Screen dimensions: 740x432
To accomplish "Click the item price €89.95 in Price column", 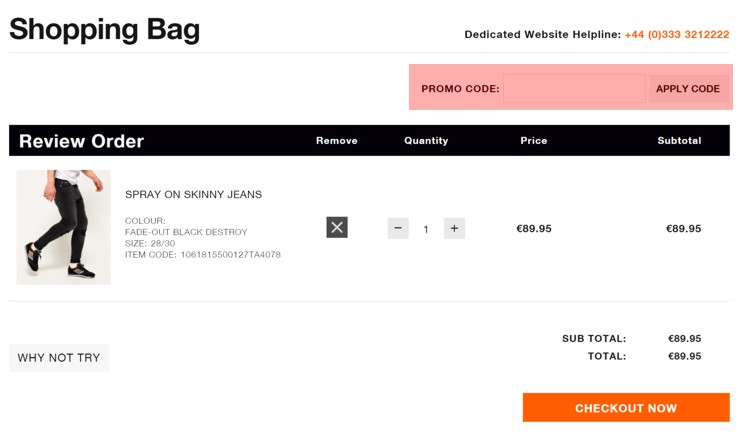I will coord(533,229).
